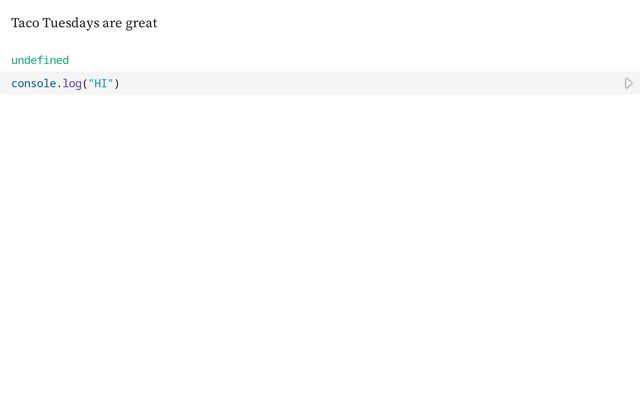Click the "HI" string in the code

(x=101, y=83)
